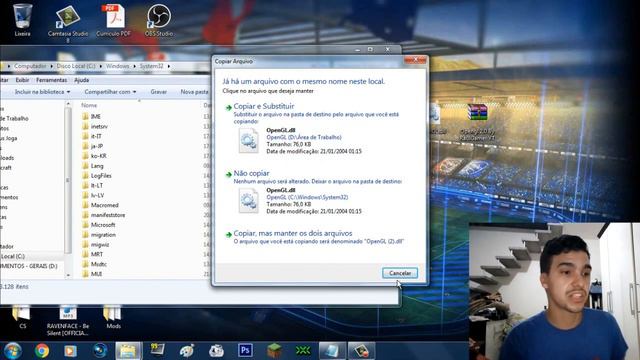Expand the arrow after Computador in the address bar
640x360 pixels.
[x=52, y=66]
